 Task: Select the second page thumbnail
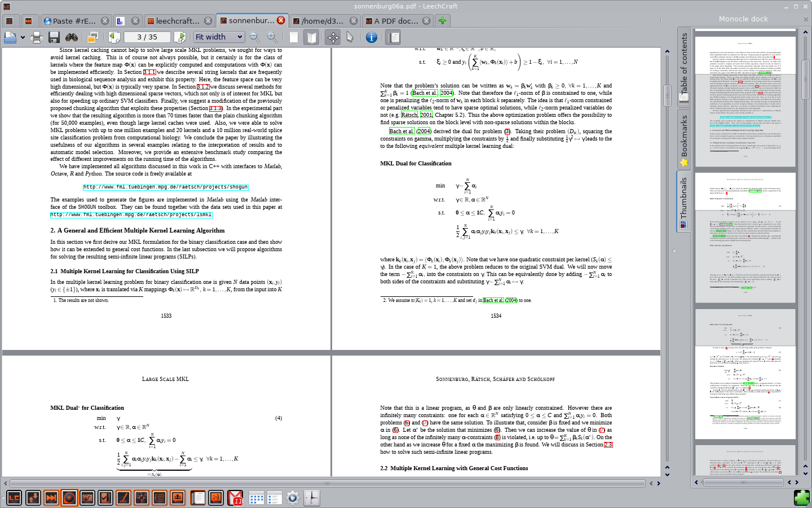(745, 238)
